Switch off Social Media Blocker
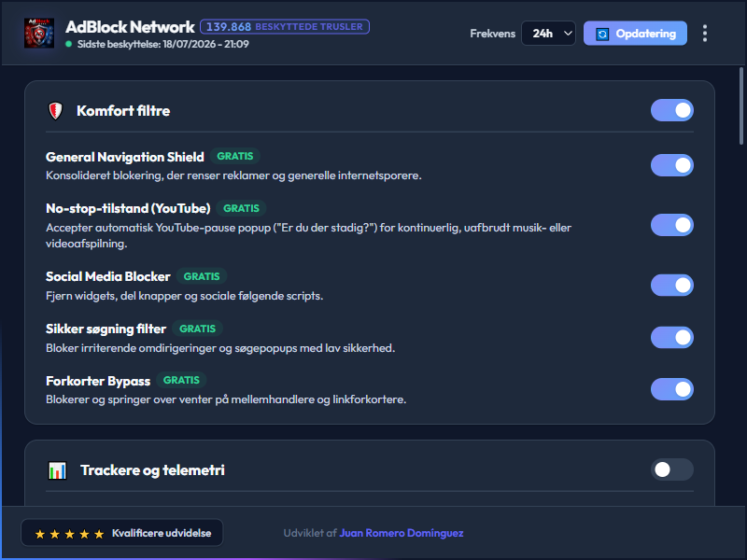This screenshot has width=747, height=560. click(671, 286)
